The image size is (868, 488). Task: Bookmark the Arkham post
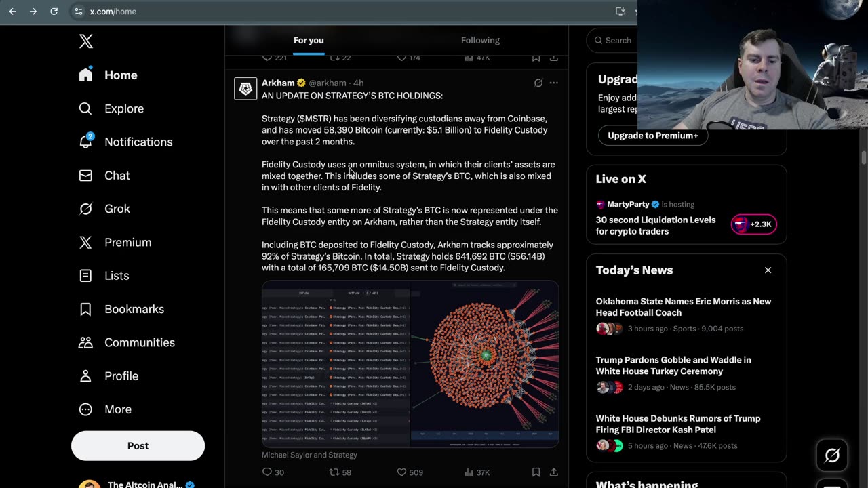(536, 472)
